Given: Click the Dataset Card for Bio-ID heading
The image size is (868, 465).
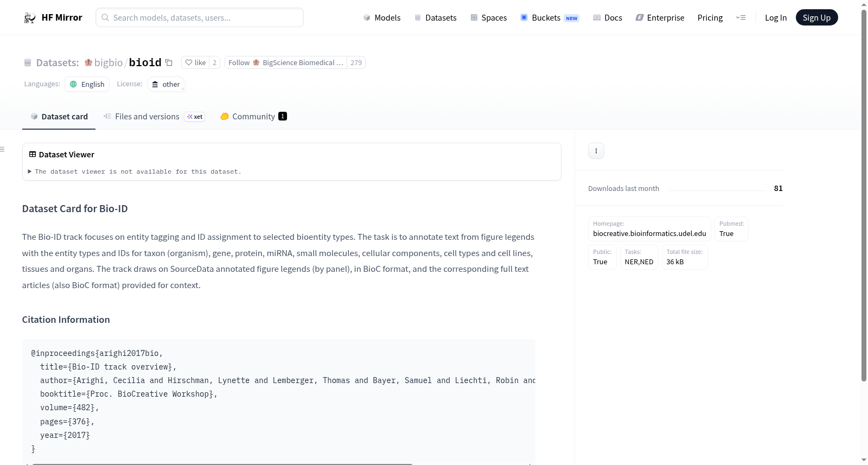Looking at the screenshot, I should pos(75,209).
